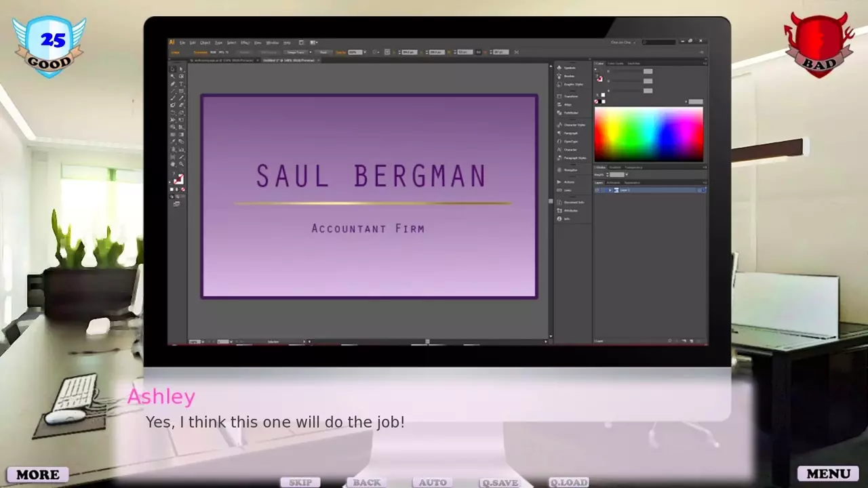The height and width of the screenshot is (488, 868).
Task: Switch to the Gradient tab
Action: click(x=615, y=167)
